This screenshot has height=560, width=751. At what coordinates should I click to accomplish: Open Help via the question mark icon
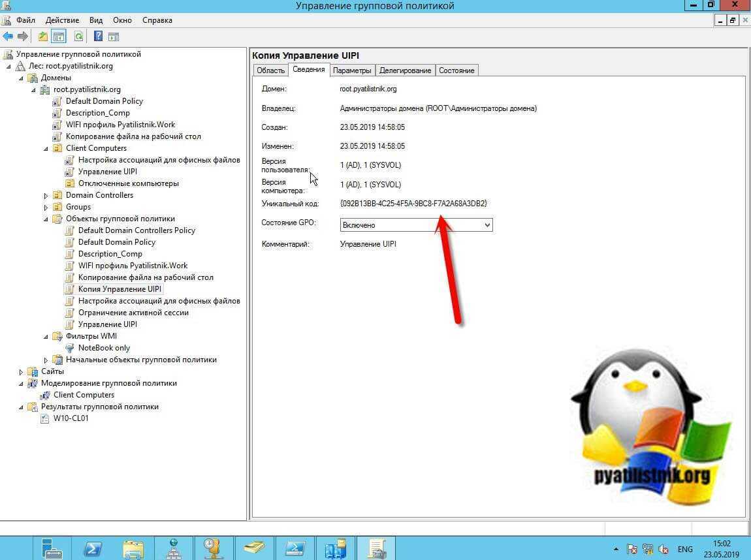98,37
